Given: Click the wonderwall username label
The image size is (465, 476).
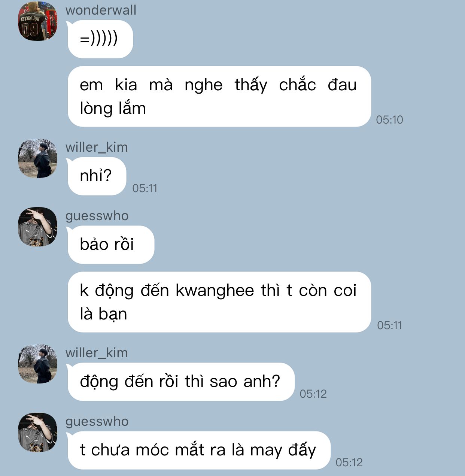Looking at the screenshot, I should [x=101, y=10].
